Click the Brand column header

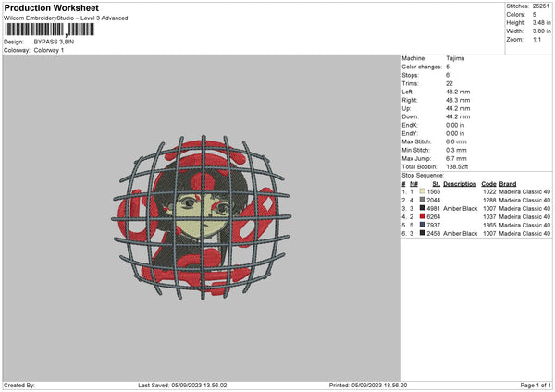(x=509, y=184)
